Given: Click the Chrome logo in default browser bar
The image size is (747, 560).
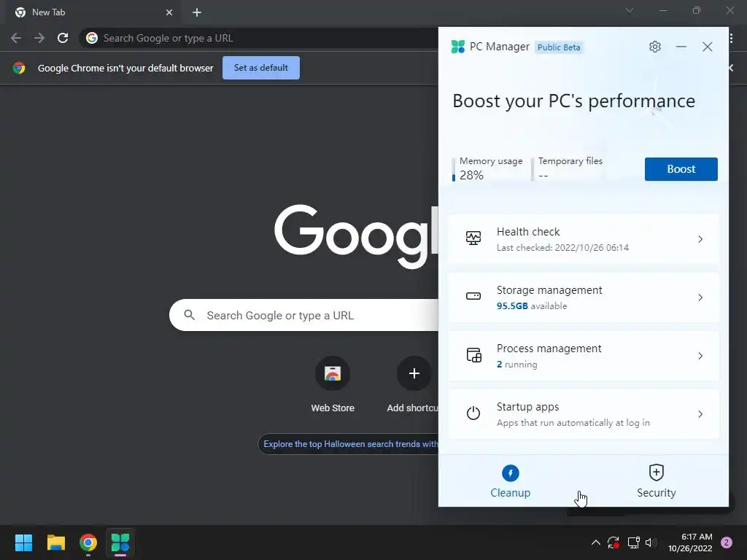Looking at the screenshot, I should 19,68.
